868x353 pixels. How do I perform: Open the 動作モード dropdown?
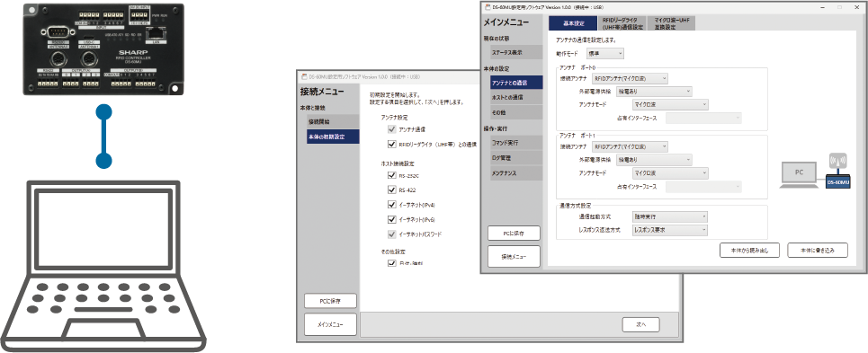tap(605, 54)
